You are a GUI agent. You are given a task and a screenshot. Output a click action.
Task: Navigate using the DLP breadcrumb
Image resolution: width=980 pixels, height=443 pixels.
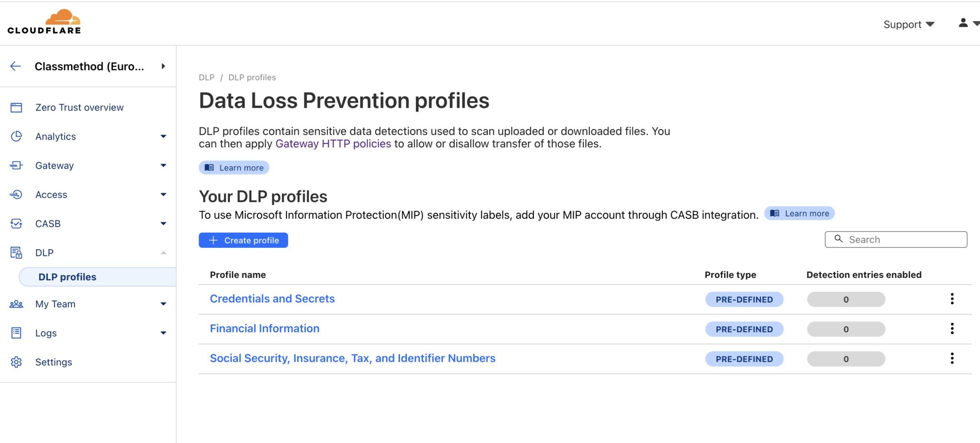click(206, 77)
